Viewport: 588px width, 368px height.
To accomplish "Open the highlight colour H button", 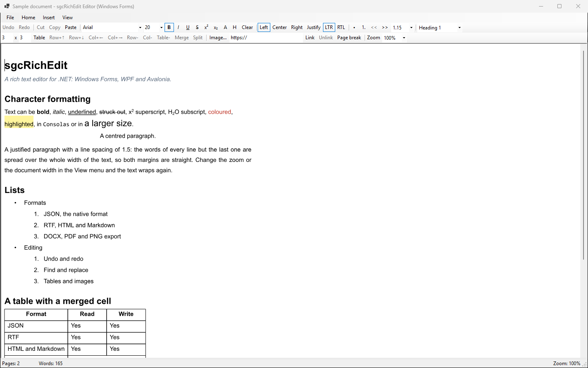I will click(x=234, y=27).
